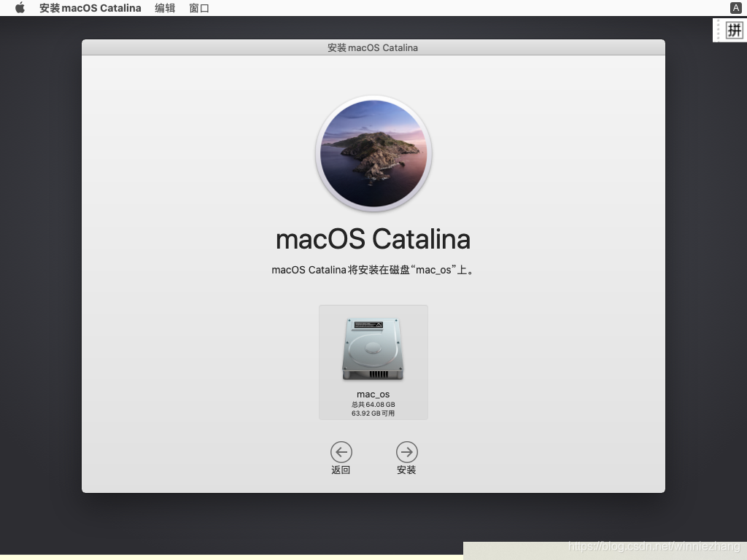Click the large macOS Catalina heading
Screen dimensions: 747x560
click(373, 239)
